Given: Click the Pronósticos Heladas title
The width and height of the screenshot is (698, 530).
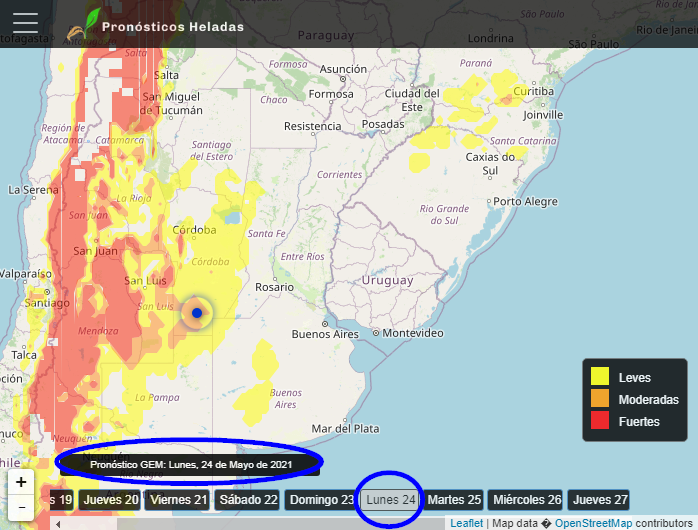Looking at the screenshot, I should pos(173,27).
